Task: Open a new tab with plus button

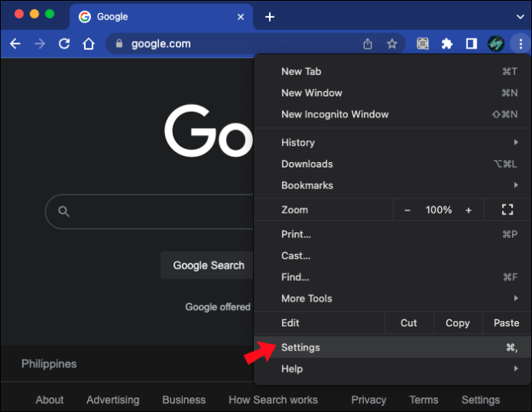Action: (x=270, y=17)
